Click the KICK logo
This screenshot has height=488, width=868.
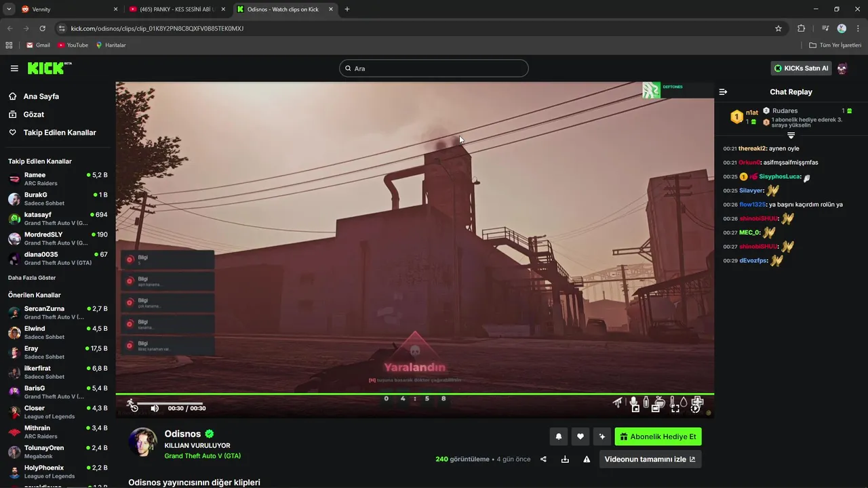tap(49, 68)
